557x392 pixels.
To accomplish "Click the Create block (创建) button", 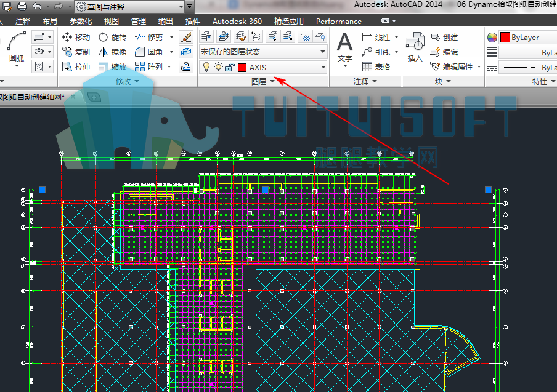I will tap(444, 38).
